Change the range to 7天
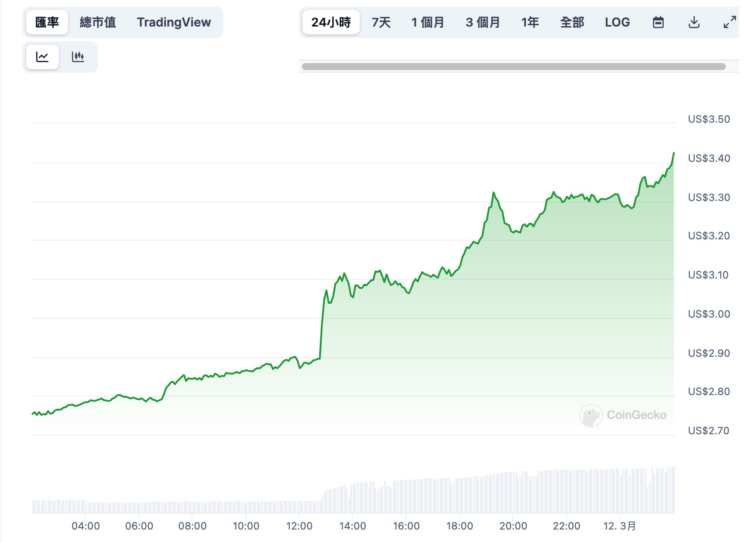The height and width of the screenshot is (543, 756). pos(381,22)
